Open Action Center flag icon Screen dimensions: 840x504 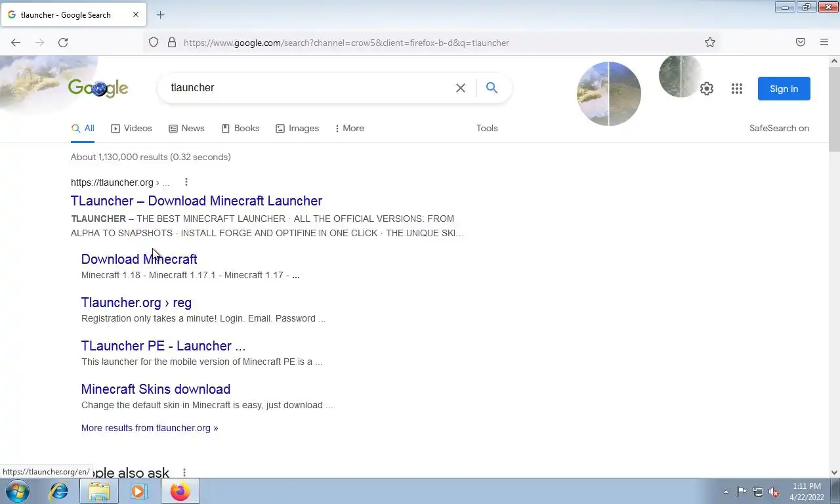click(742, 492)
